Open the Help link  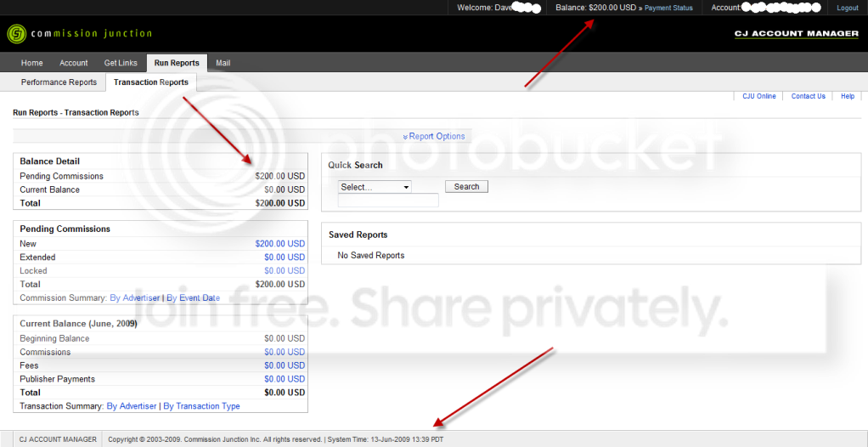tap(848, 96)
